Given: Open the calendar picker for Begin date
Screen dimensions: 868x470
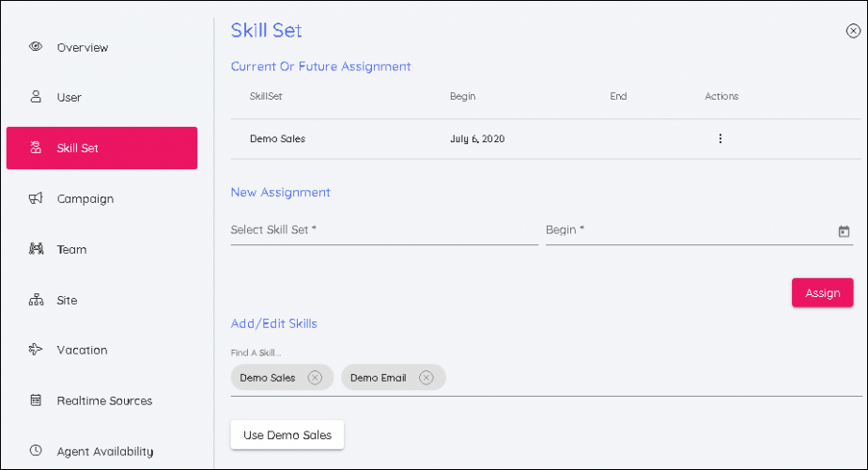Looking at the screenshot, I should 843,231.
